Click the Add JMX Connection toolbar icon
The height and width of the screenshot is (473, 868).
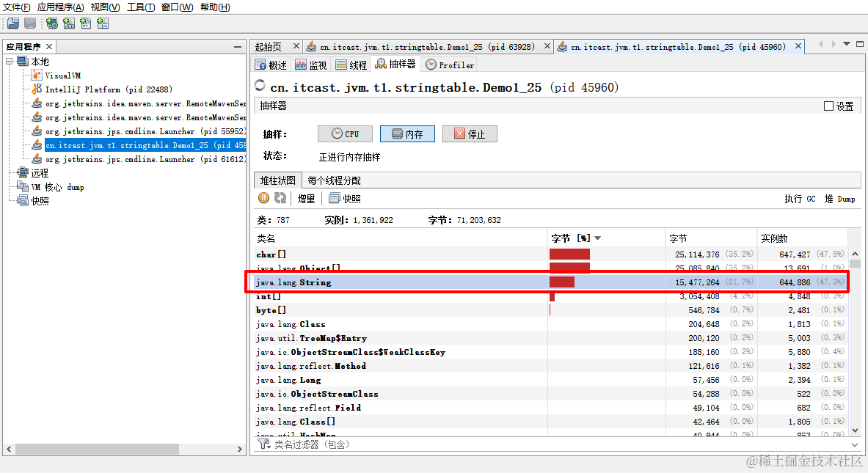[x=69, y=23]
